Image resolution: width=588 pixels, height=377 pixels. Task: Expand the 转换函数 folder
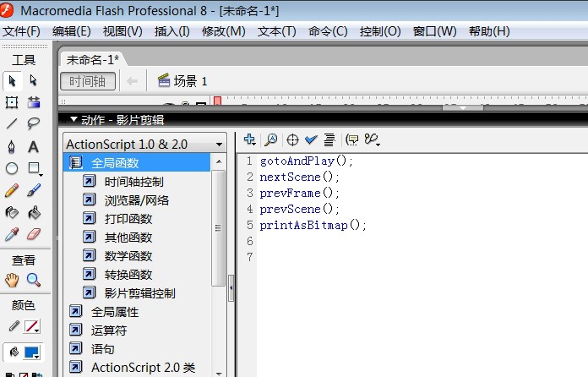tap(90, 274)
